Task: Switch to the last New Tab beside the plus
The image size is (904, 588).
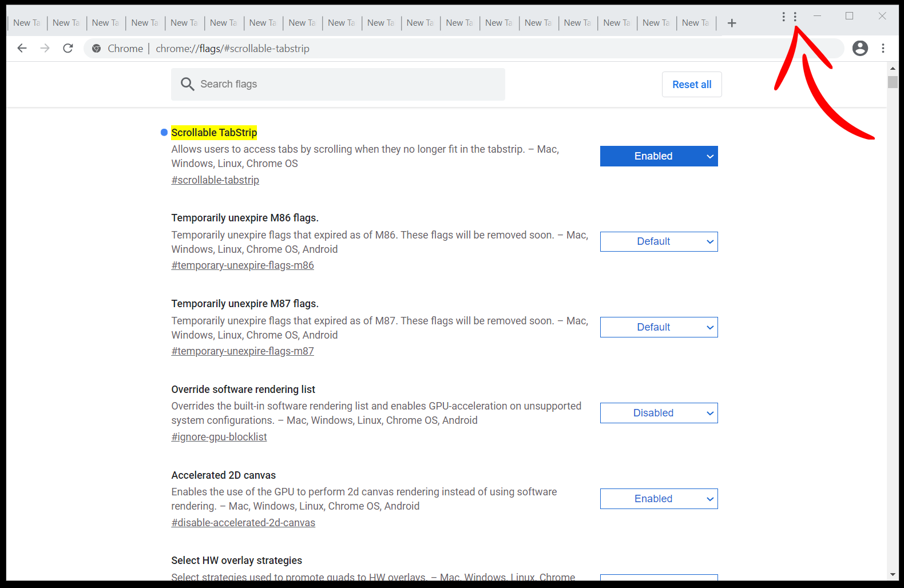Action: click(x=696, y=23)
